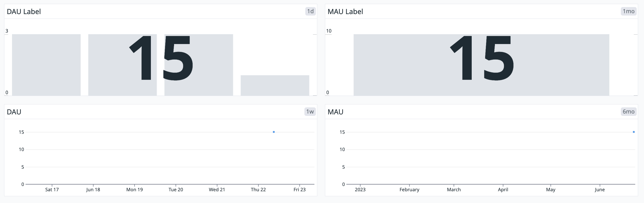The height and width of the screenshot is (203, 644).
Task: Click the big number 15 in DAU Label
Action: [x=161, y=58]
